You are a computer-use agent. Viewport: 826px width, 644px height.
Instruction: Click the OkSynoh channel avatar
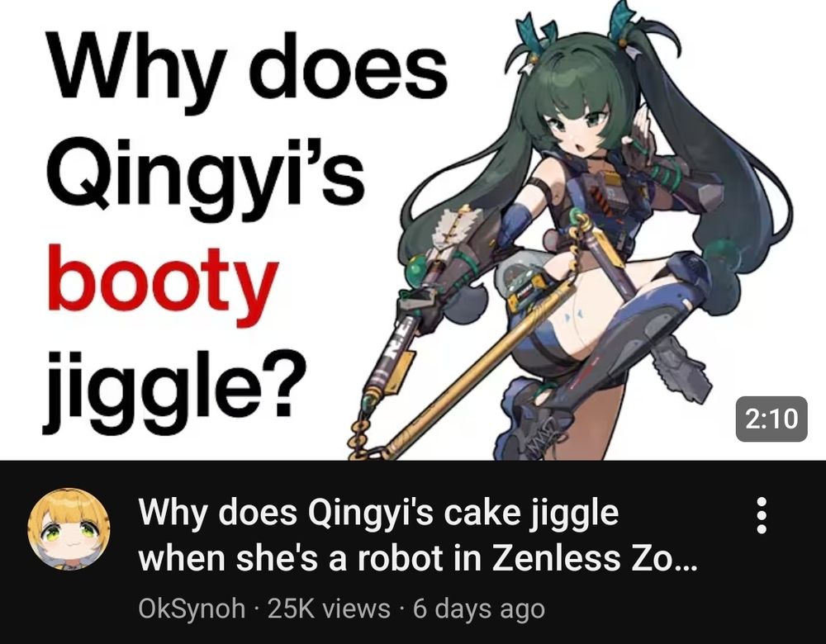click(x=69, y=529)
